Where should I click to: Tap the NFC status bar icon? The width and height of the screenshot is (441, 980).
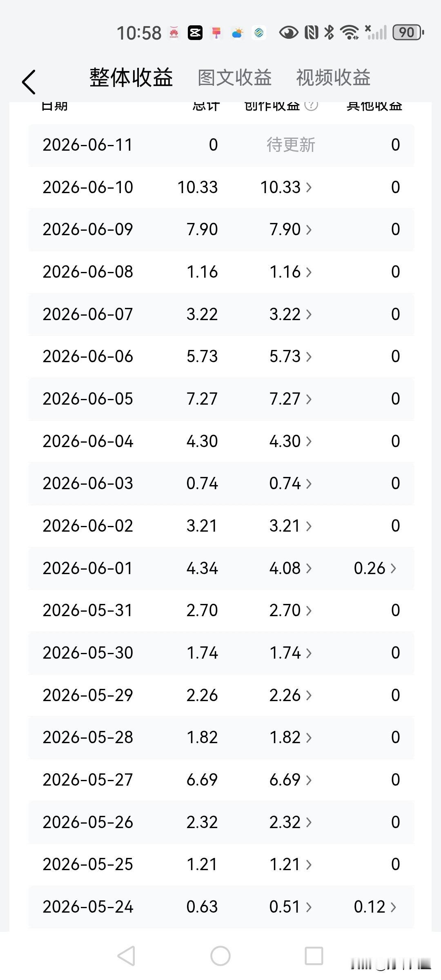(x=312, y=33)
